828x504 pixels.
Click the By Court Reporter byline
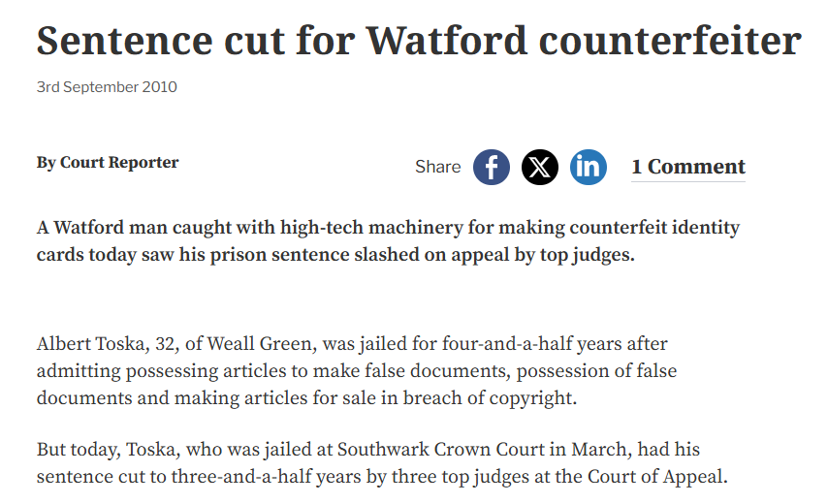pos(108,163)
